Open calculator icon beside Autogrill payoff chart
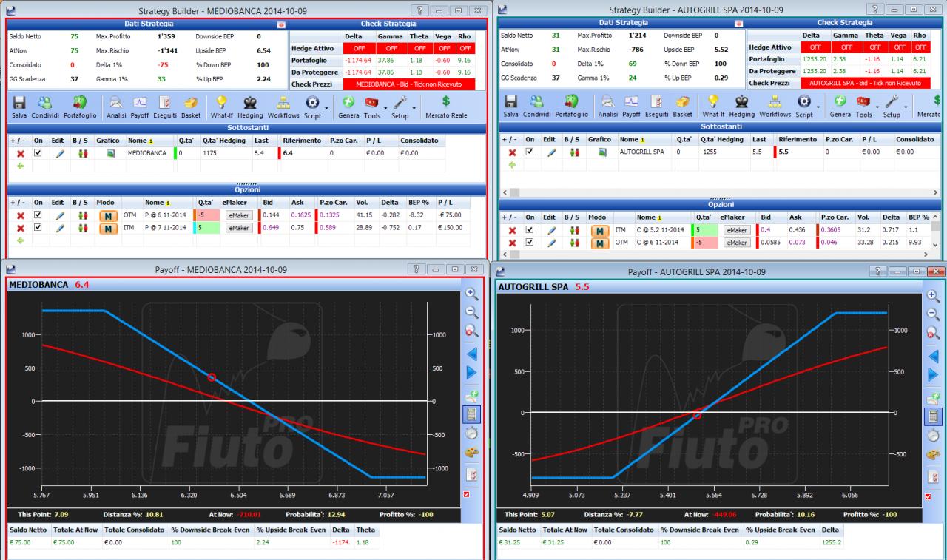 point(933,416)
